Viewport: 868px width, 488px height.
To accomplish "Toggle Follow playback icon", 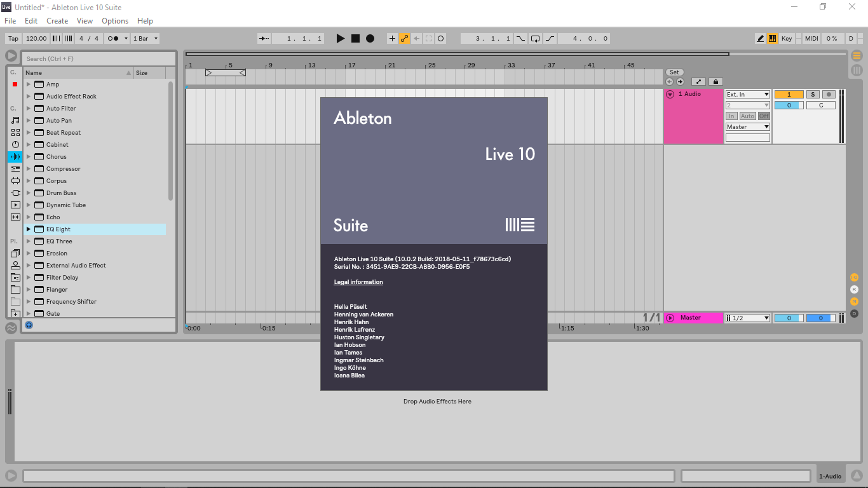I will (264, 39).
